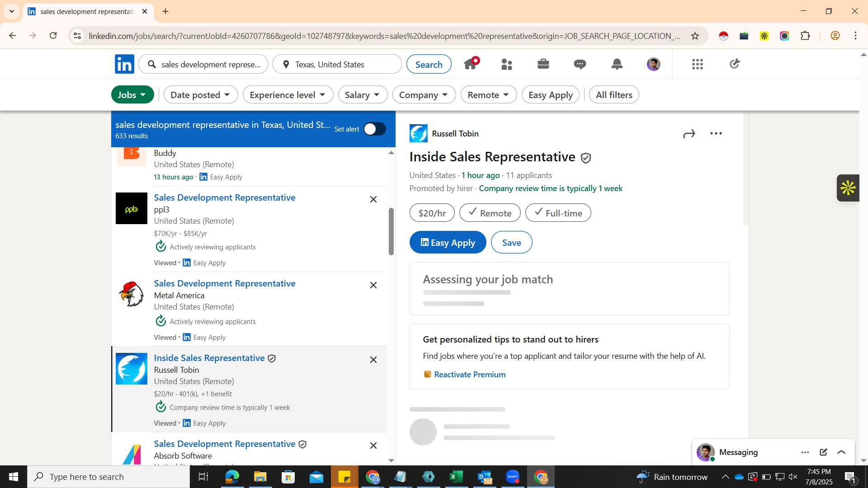Open site information icon in address bar
868x488 pixels.
(x=77, y=36)
